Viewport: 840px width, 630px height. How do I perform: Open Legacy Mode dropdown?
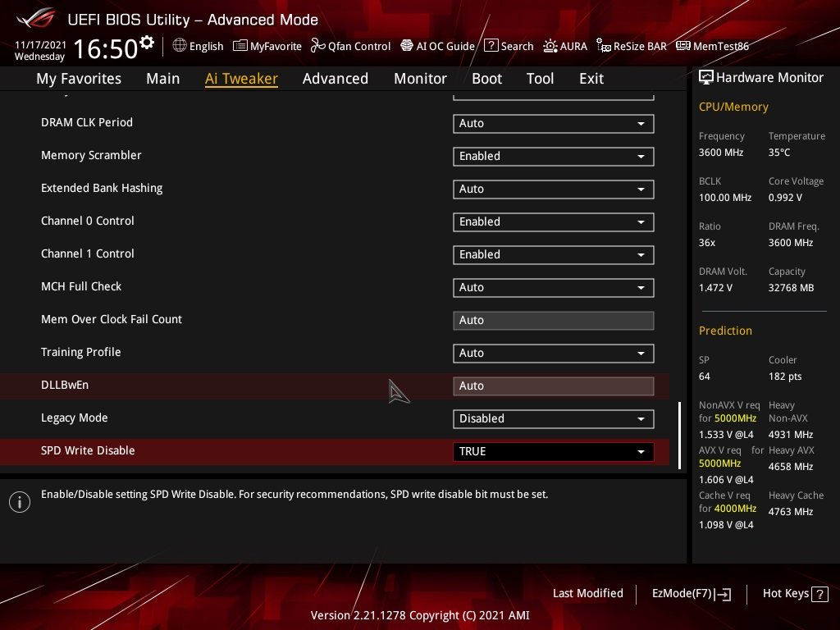[554, 419]
